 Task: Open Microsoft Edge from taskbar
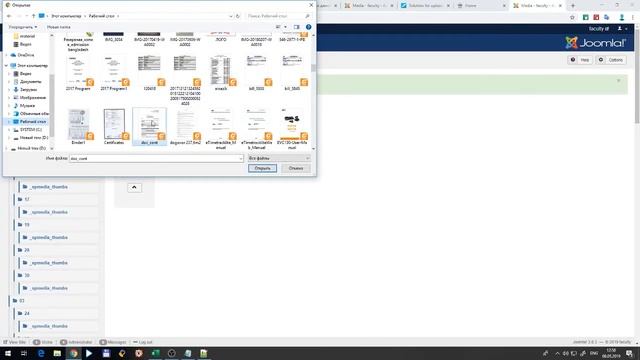[41, 353]
